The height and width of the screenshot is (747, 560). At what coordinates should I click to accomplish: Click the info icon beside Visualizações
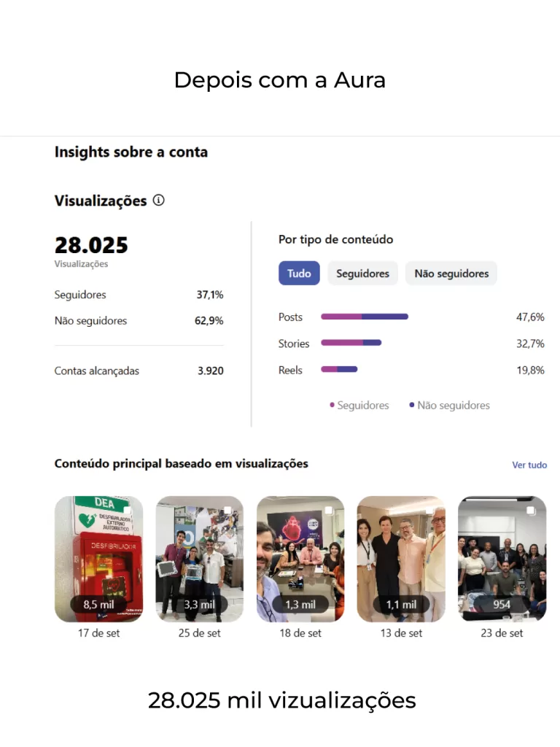point(159,201)
